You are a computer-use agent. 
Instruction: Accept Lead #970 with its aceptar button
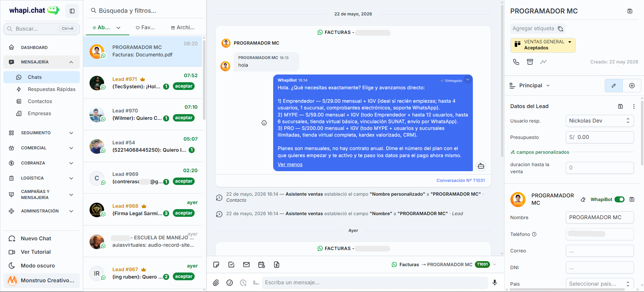tap(184, 118)
